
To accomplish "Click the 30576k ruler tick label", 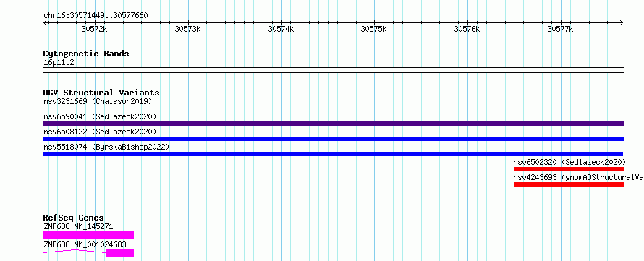I will [x=467, y=29].
